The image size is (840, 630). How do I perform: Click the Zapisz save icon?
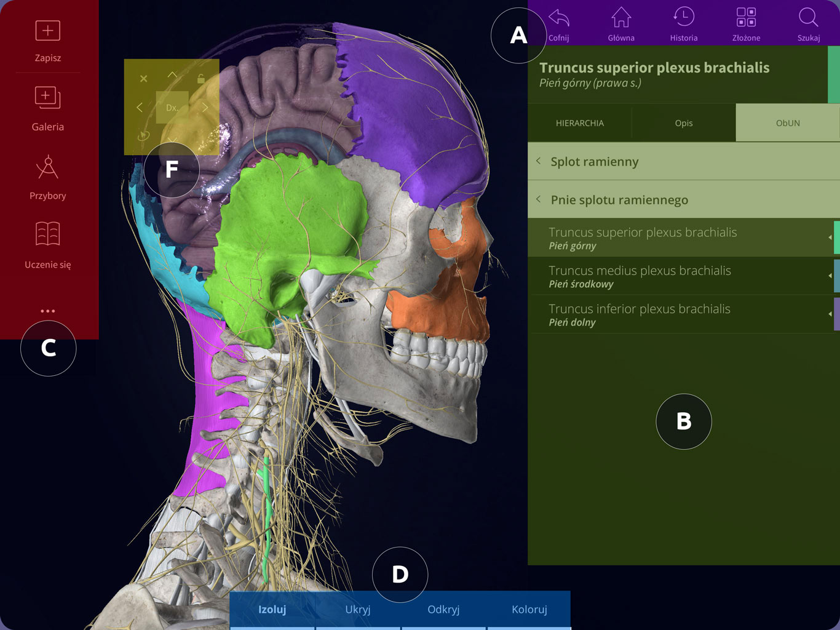pyautogui.click(x=47, y=31)
